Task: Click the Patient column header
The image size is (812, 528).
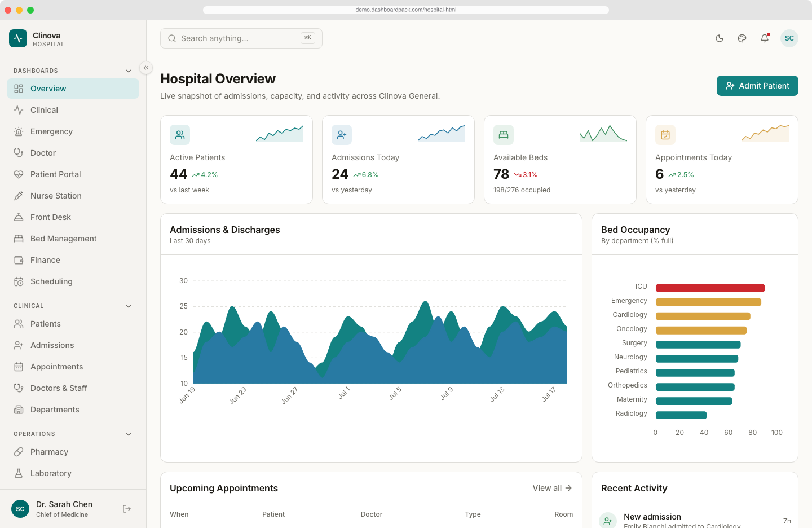Action: click(273, 514)
